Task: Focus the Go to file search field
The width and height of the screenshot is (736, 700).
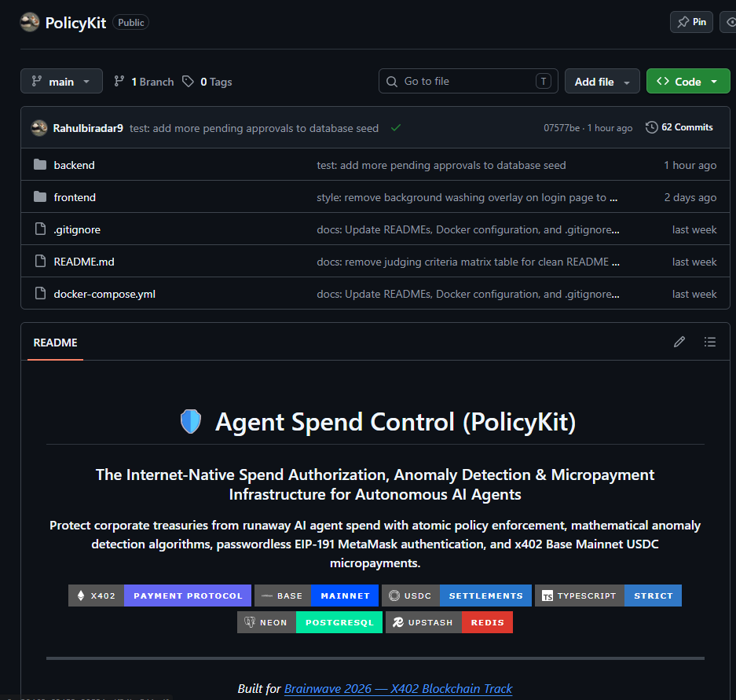Action: coord(468,81)
